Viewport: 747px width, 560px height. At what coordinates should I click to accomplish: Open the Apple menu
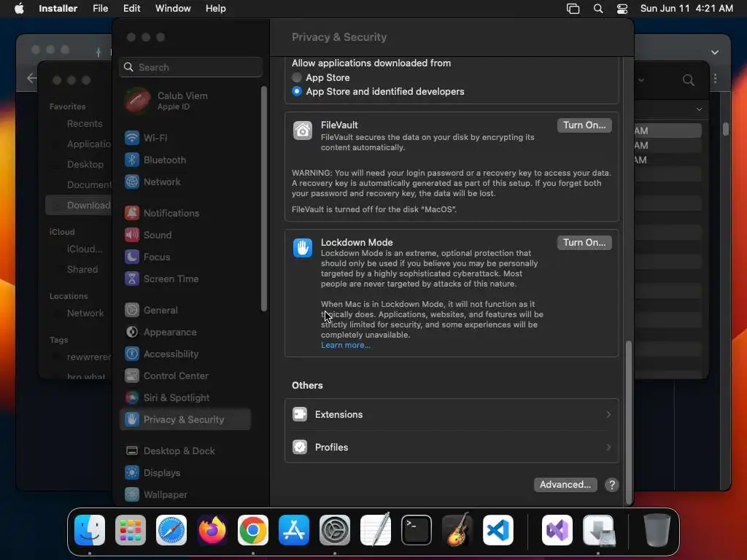coord(19,9)
